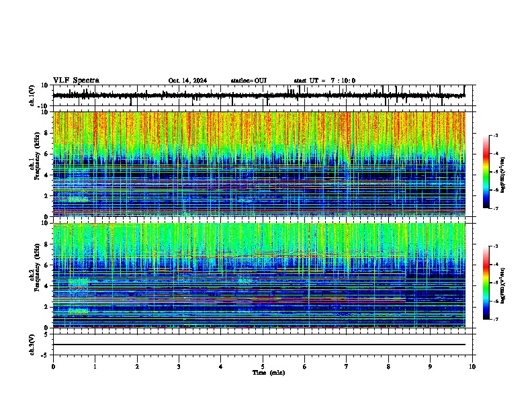Click the ch.1 voltage waveform trace panel
532x411 pixels.
[x=263, y=95]
